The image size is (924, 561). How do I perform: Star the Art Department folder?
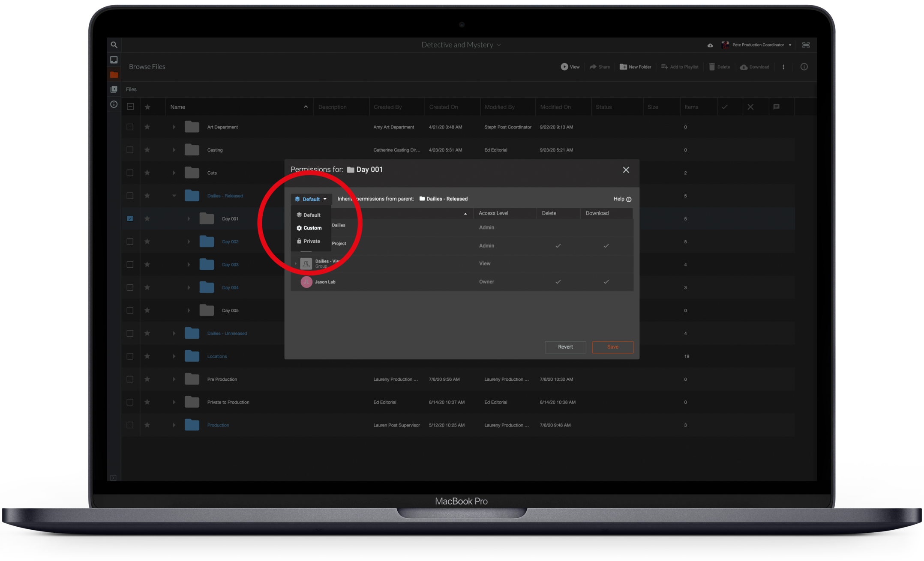coord(147,127)
